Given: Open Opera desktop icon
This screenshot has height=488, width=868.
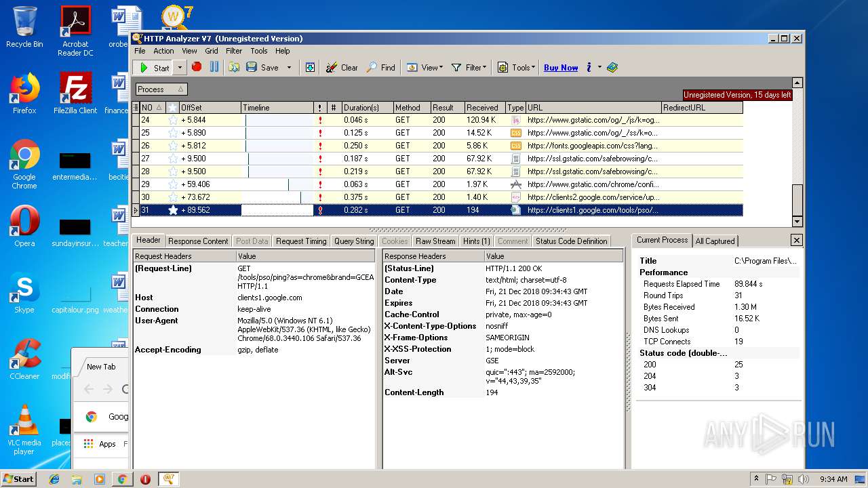Looking at the screenshot, I should (x=24, y=226).
